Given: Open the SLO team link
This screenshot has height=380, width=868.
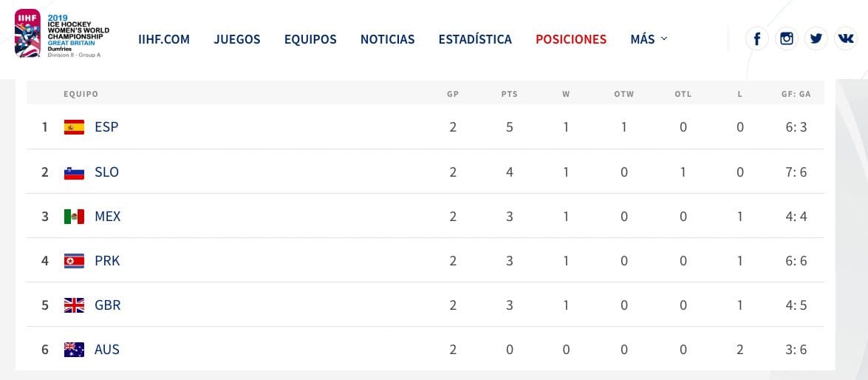Looking at the screenshot, I should (107, 172).
